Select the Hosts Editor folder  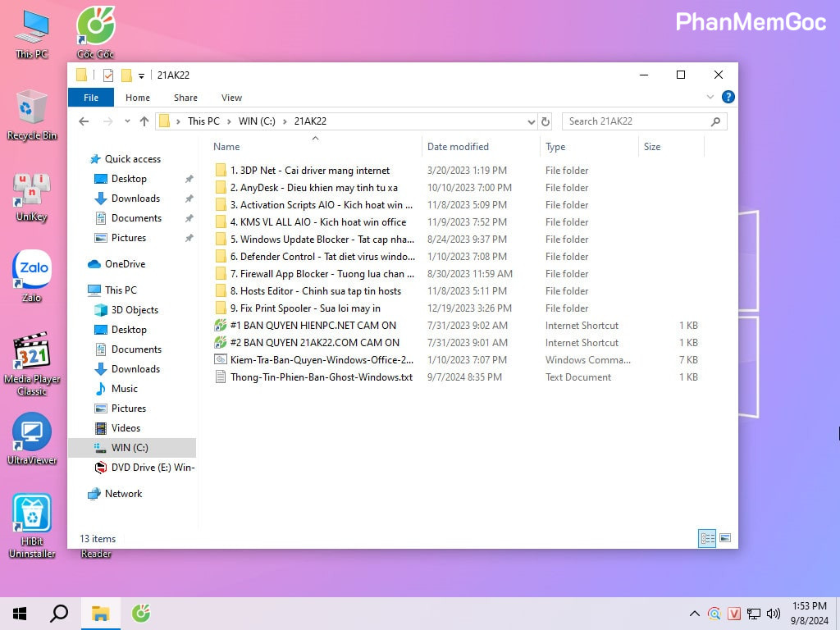click(x=315, y=291)
